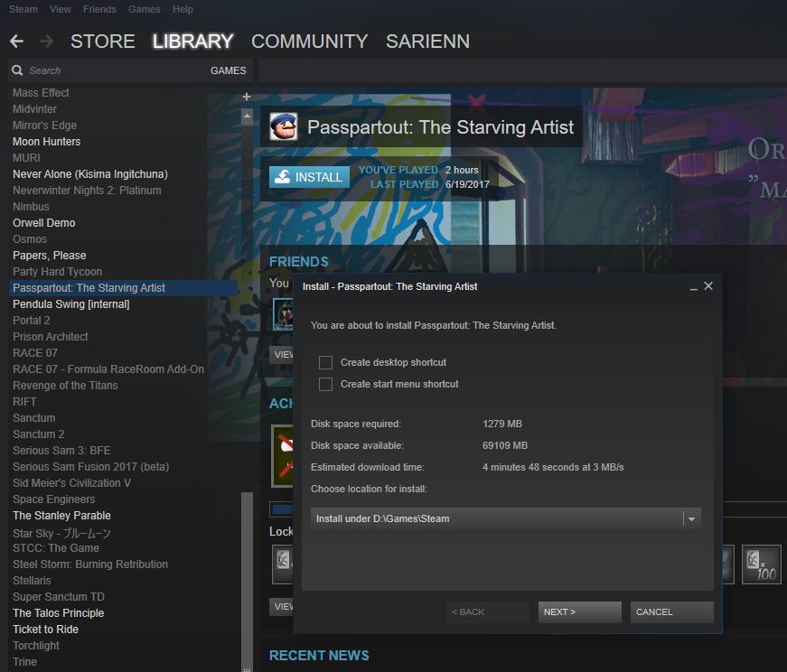Enable Create start menu shortcut
Screen dimensions: 787x672
coord(326,385)
